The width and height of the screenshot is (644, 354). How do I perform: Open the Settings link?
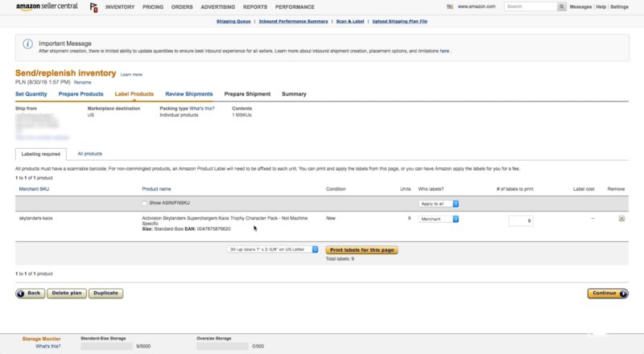point(619,7)
